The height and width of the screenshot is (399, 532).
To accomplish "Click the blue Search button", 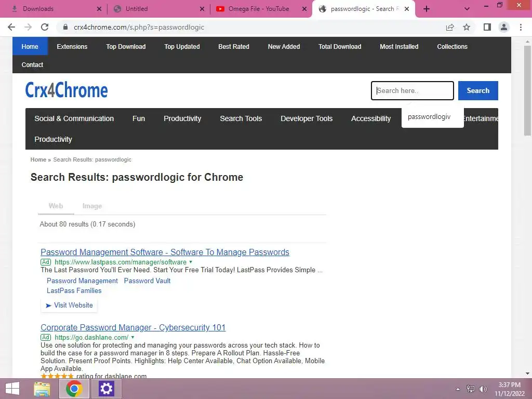I will pos(478,90).
